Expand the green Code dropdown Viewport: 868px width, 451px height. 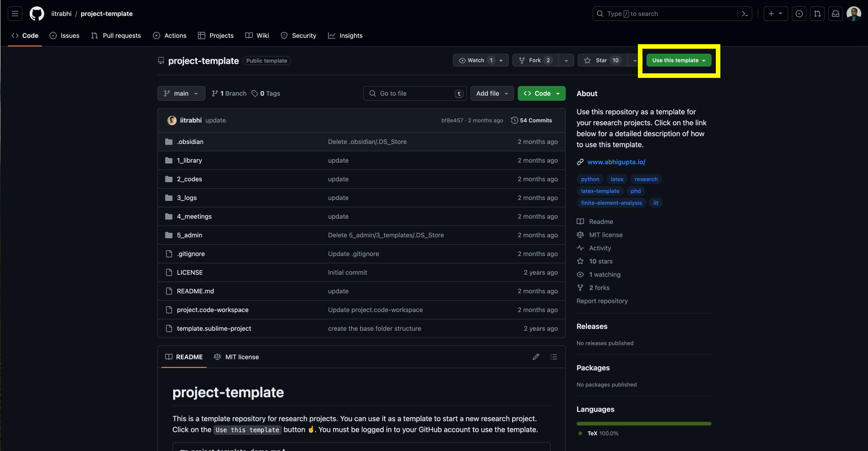[542, 93]
